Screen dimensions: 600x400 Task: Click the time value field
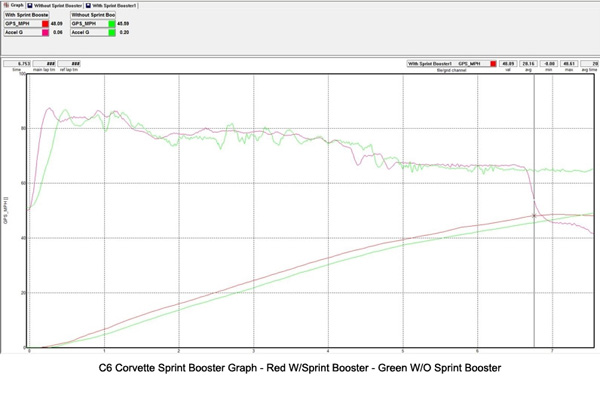pyautogui.click(x=15, y=63)
